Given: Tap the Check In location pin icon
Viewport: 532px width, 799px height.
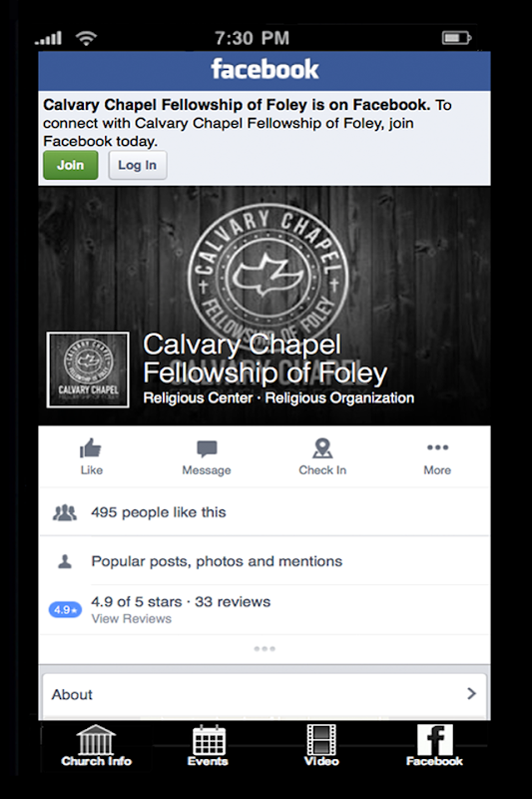Looking at the screenshot, I should tap(322, 448).
